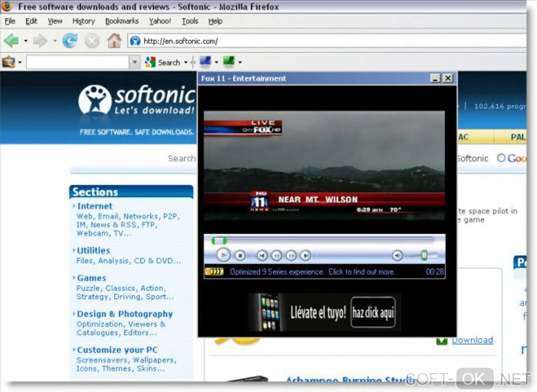Click the Firefox icon in title bar

[6, 6]
